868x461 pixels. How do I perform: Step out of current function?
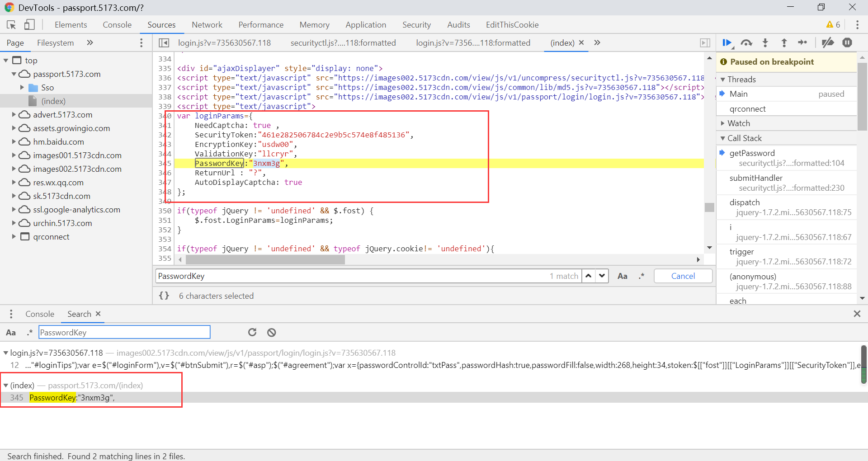point(784,43)
